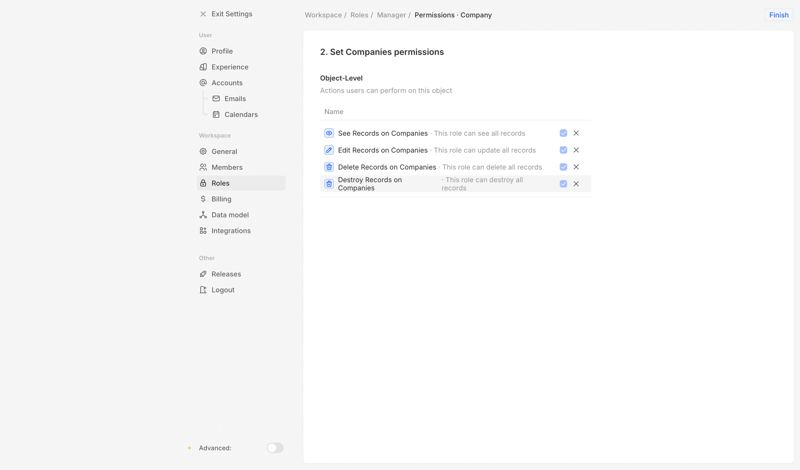Click 'This role can update all records'
The image size is (800, 470).
click(485, 150)
